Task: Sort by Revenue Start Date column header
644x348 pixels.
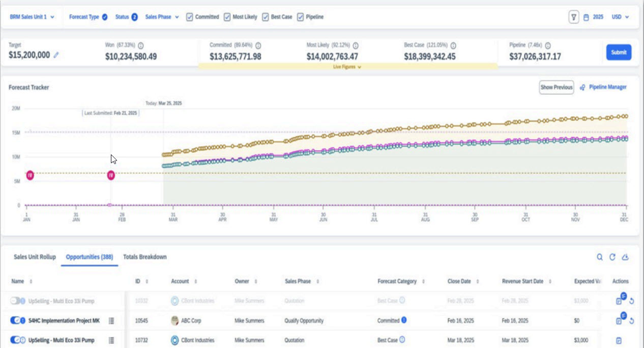Action: pyautogui.click(x=526, y=281)
